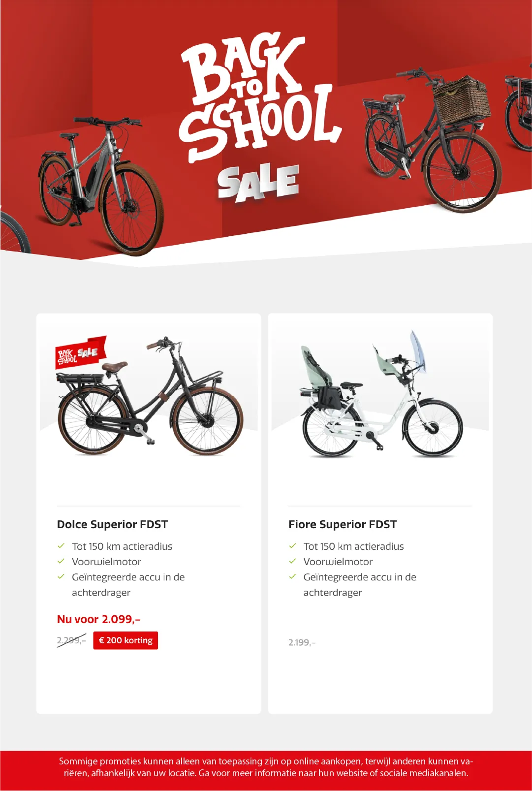Click the Back to School Sale badge on Dolce bike
Viewport: 532px width, 791px height.
[x=81, y=352]
